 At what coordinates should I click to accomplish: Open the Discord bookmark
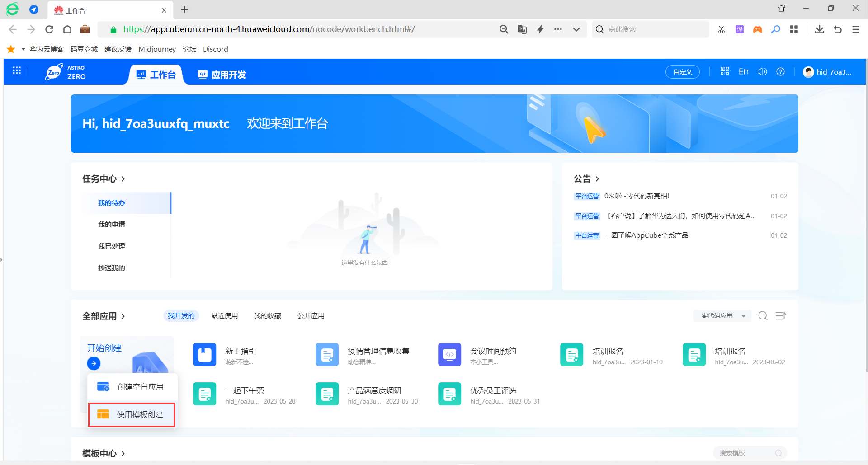[216, 49]
